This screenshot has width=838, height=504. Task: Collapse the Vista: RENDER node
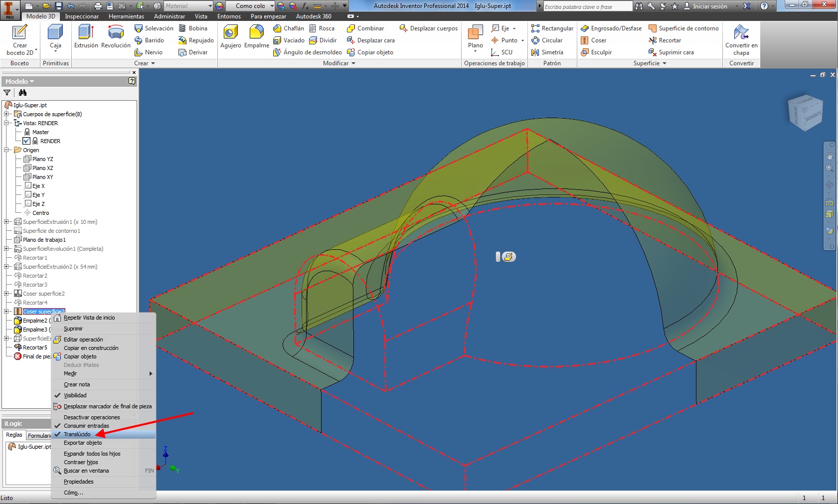click(x=6, y=123)
